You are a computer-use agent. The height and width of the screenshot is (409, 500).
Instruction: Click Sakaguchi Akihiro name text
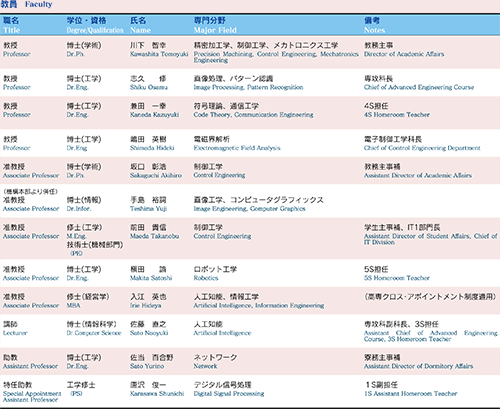pyautogui.click(x=156, y=175)
